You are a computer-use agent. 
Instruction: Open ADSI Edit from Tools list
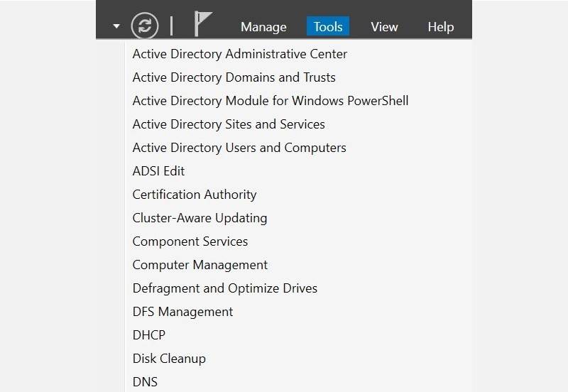158,171
